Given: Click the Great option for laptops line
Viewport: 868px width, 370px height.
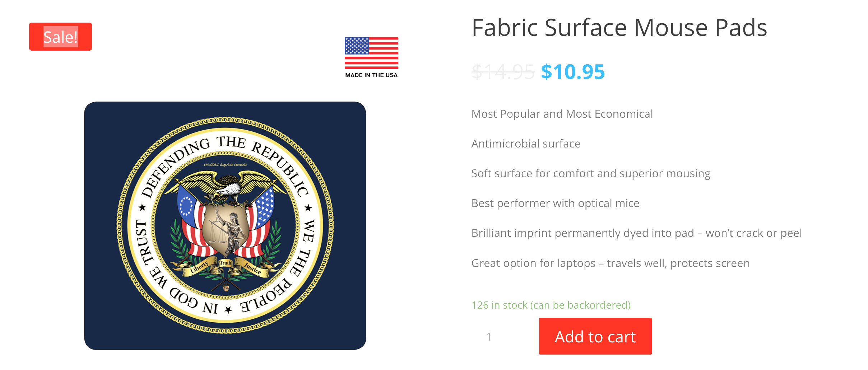Looking at the screenshot, I should 611,263.
